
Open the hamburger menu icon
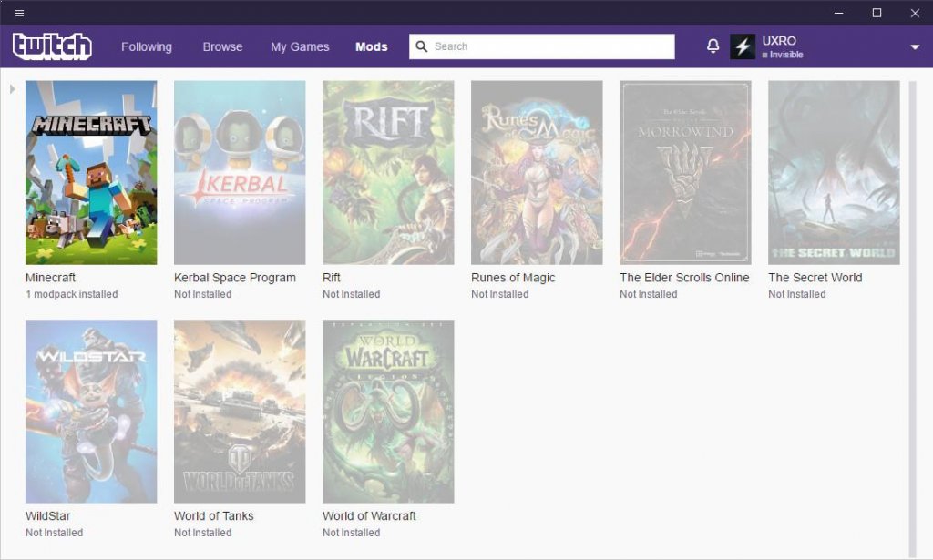point(19,13)
